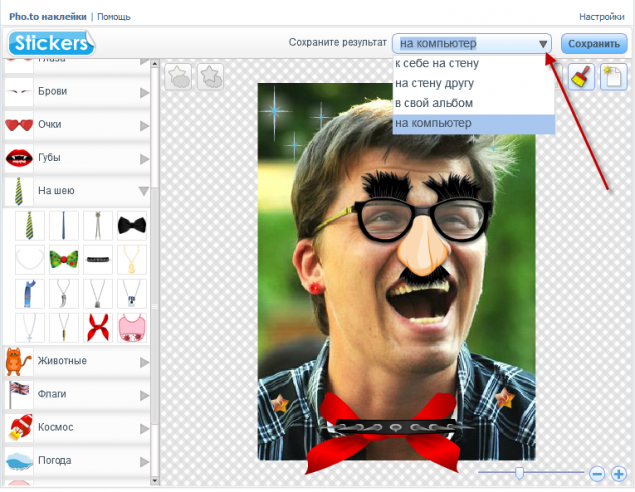Choose 'на компьютер' in the list
The width and height of the screenshot is (635, 492).
tap(474, 124)
